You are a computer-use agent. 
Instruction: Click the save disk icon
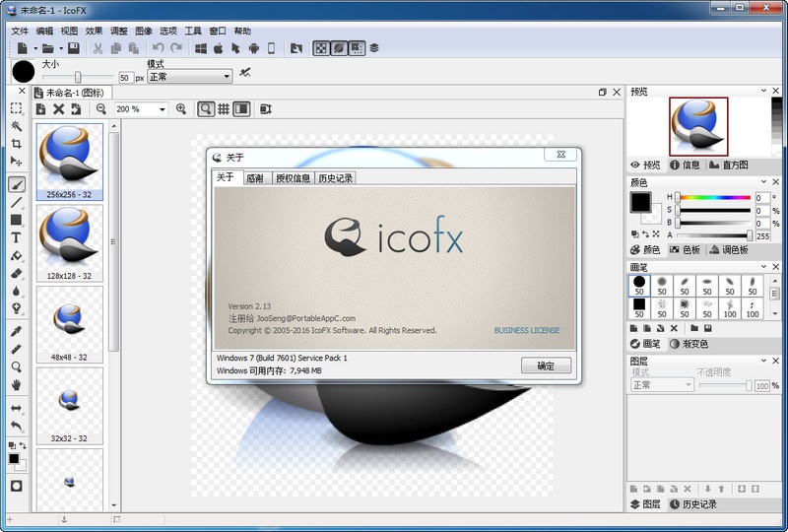[73, 48]
